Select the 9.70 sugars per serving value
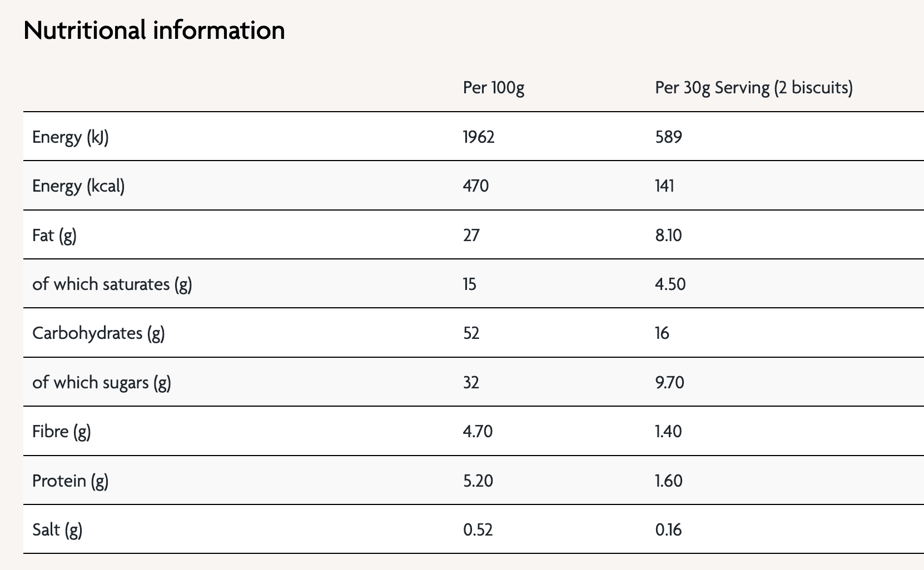 670,383
